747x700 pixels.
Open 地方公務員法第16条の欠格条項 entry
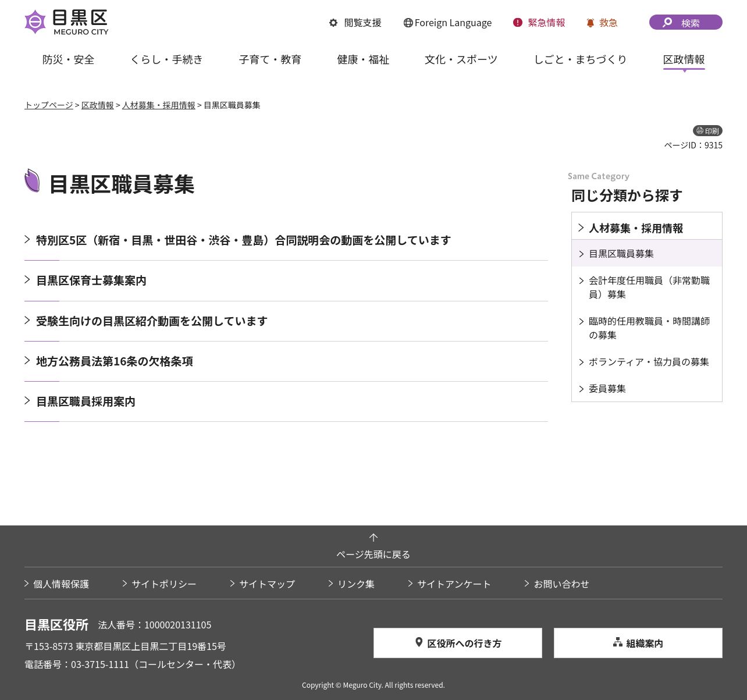coord(114,361)
